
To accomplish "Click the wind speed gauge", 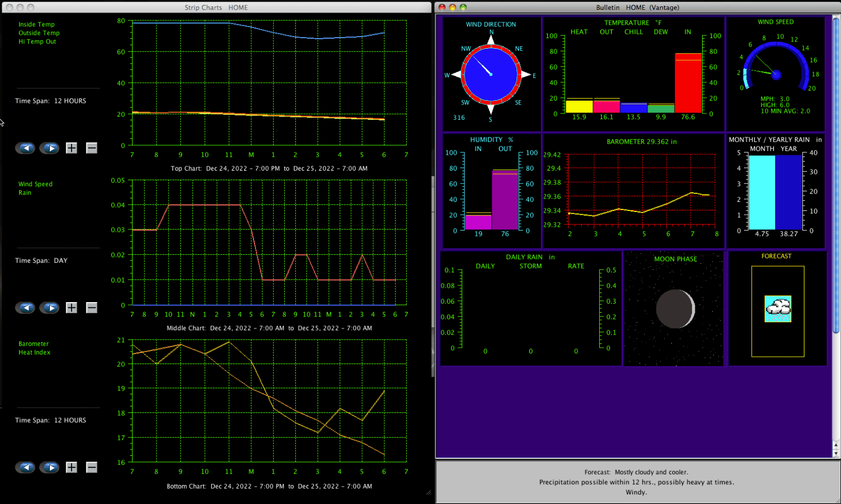I will pos(776,66).
